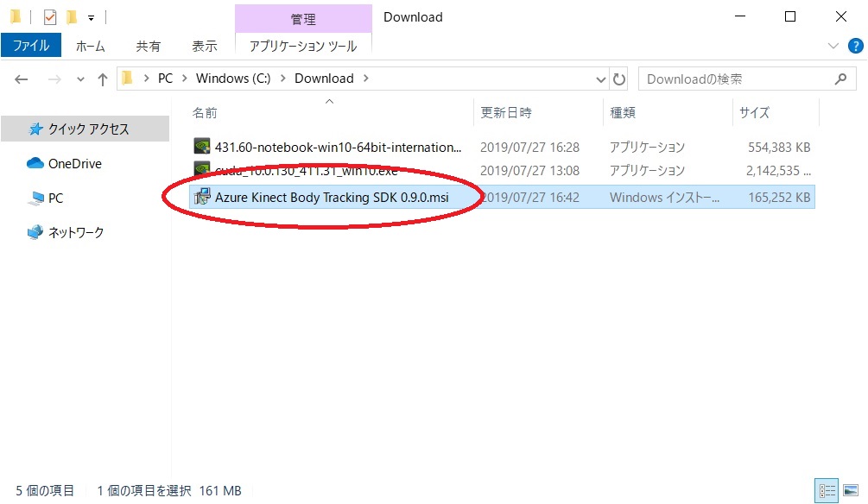Click the folder icon in the address bar
The image size is (868, 504).
coord(127,79)
